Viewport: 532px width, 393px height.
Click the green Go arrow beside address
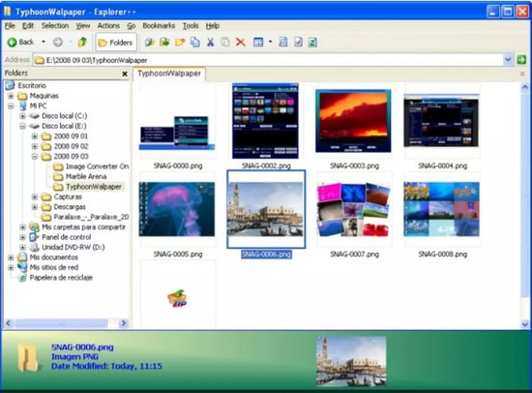pyautogui.click(x=521, y=60)
